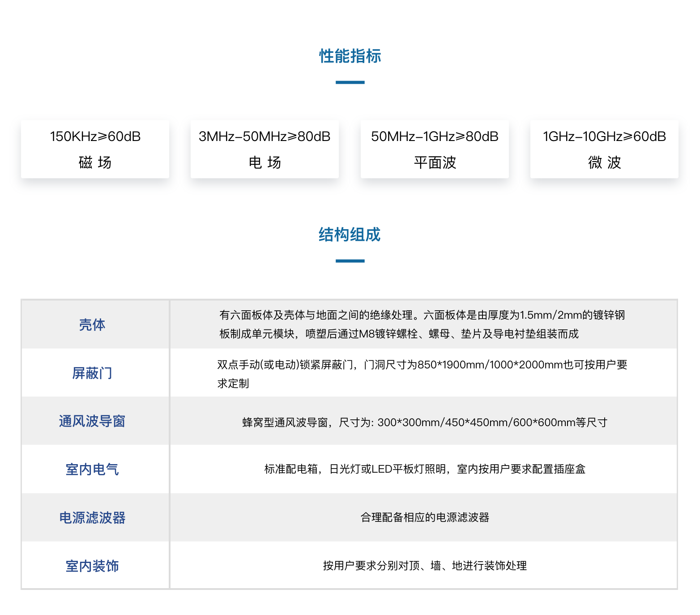The height and width of the screenshot is (615, 700).
Task: Click the 标准配电箱 lighting description text
Action: 424,469
